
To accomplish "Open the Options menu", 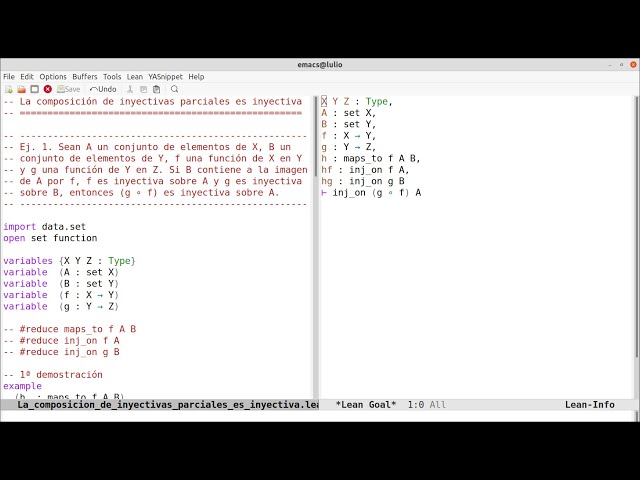I will pyautogui.click(x=53, y=77).
